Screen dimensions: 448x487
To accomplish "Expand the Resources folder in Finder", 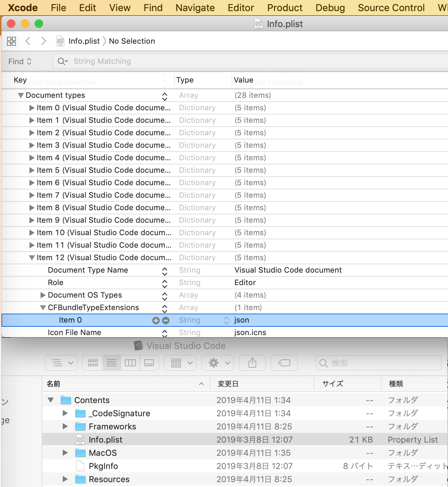I will pos(65,479).
